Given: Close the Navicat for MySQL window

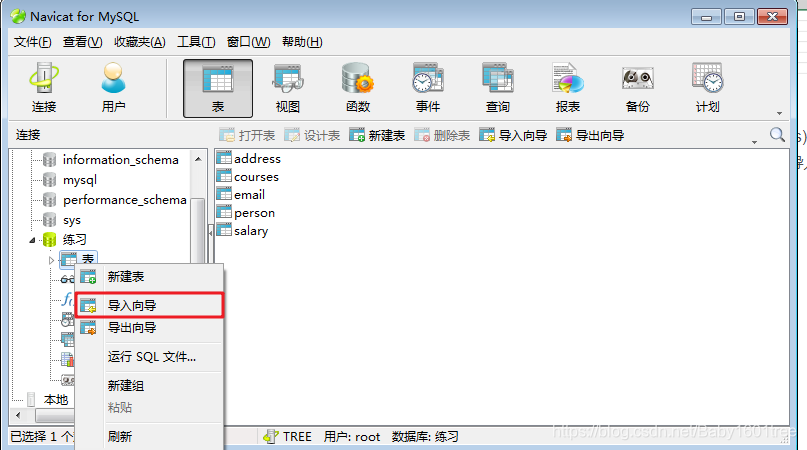Looking at the screenshot, I should tap(772, 17).
